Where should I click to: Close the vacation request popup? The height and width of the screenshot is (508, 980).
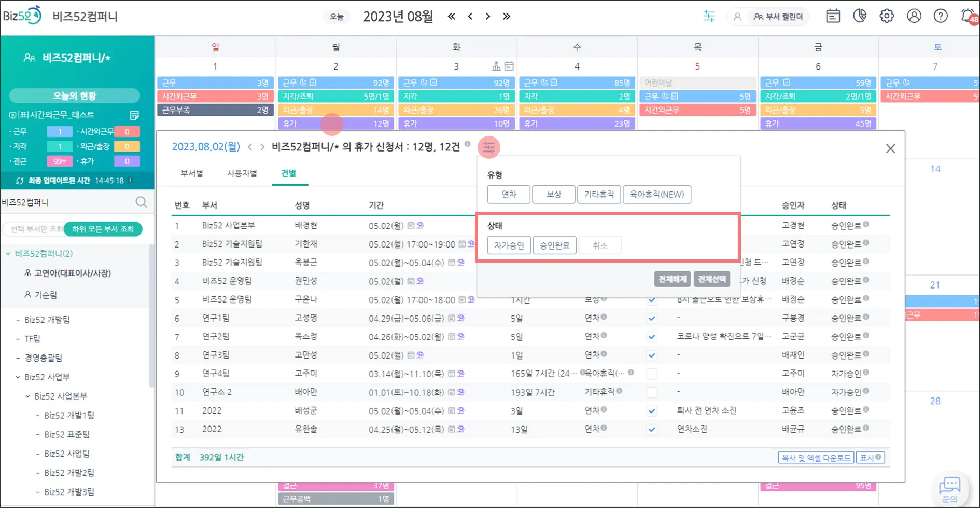[x=890, y=148]
